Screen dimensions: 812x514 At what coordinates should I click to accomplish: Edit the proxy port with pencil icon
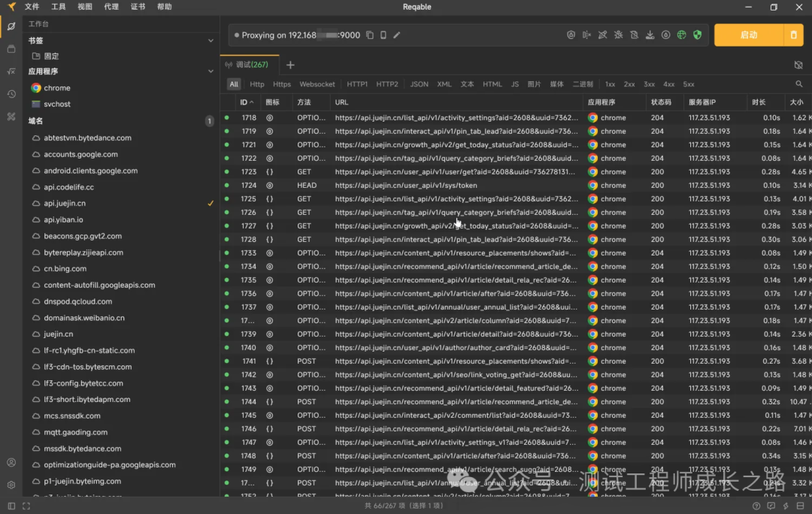coord(397,35)
